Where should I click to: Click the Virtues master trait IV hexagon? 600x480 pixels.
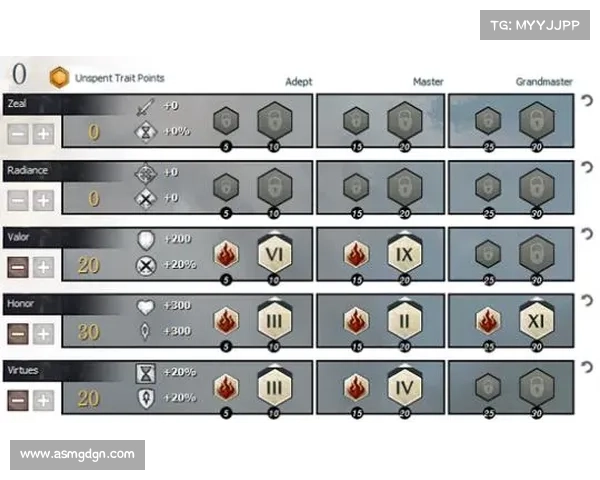[405, 388]
